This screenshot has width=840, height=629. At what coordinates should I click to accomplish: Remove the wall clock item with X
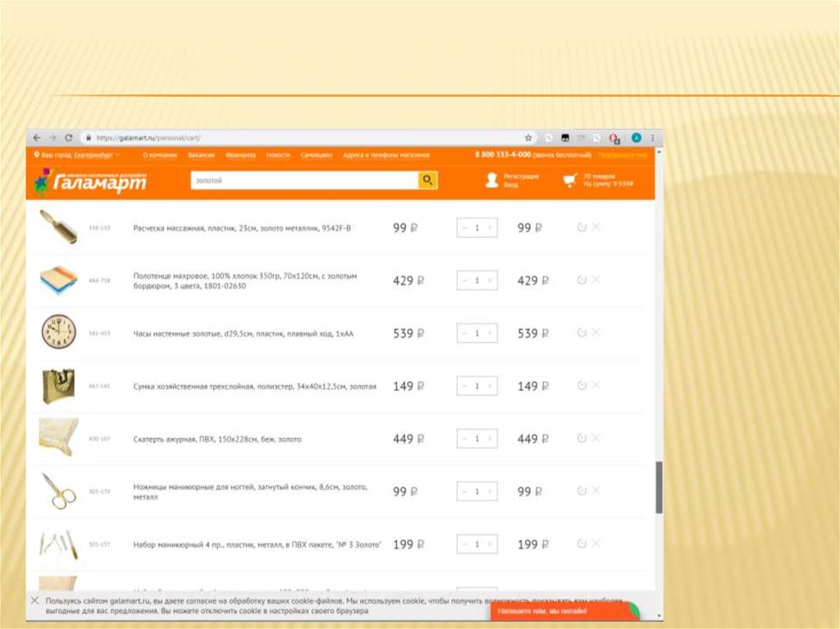[596, 332]
